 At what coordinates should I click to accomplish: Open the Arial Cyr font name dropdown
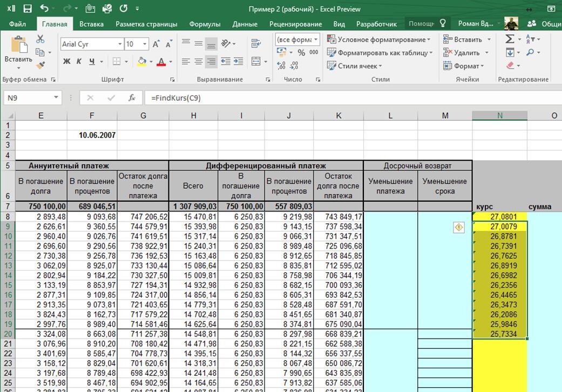click(x=120, y=44)
